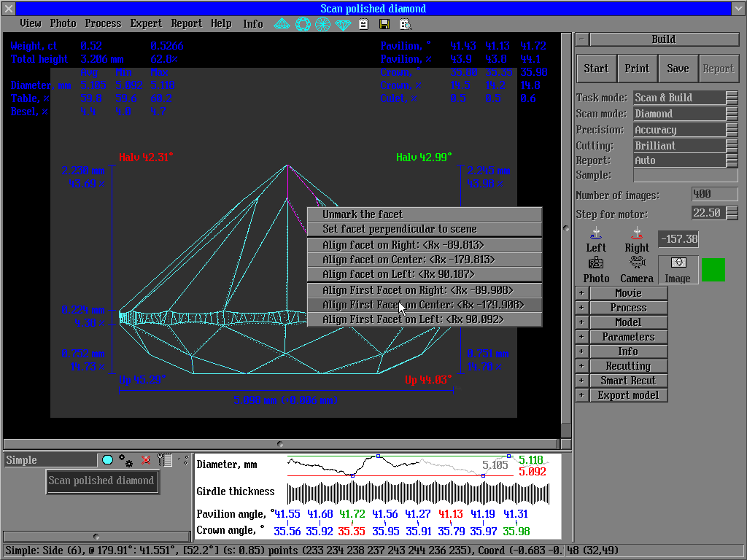Viewport: 747px width, 560px height.
Task: Open the Task mode dropdown
Action: point(732,98)
